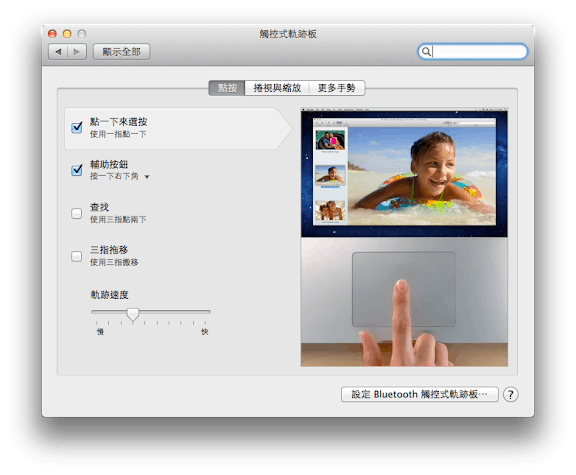Click the 軌跡速度 slider thumb
The width and height of the screenshot is (576, 475).
(133, 314)
